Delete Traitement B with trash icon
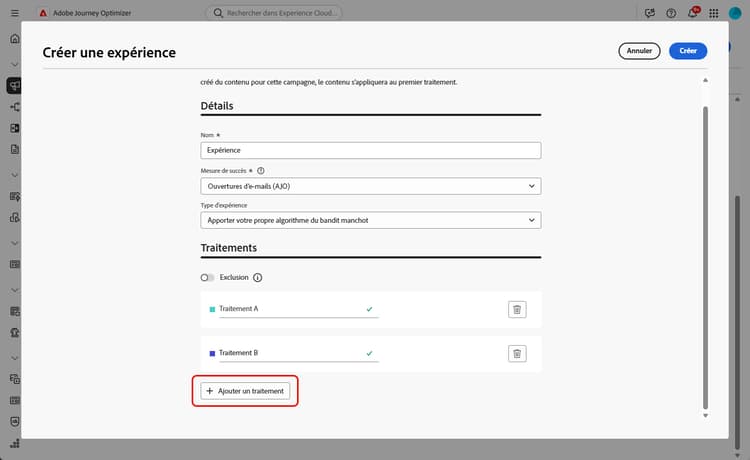 [517, 353]
